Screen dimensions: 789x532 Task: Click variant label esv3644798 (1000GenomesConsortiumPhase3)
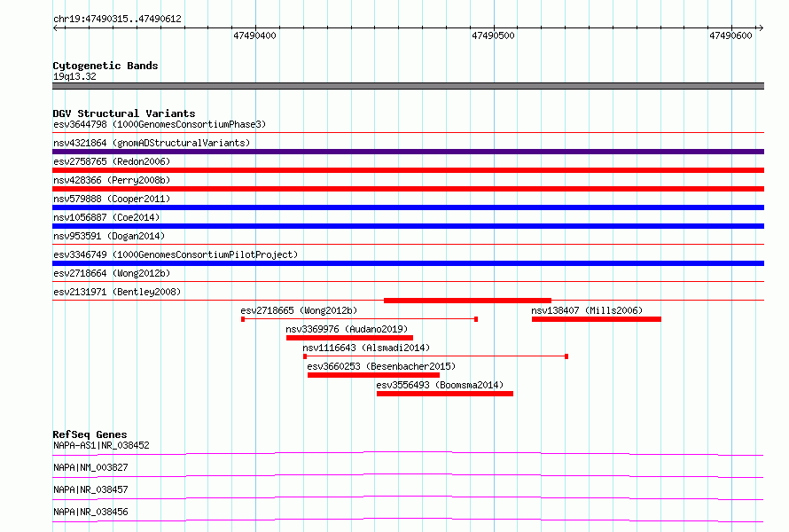pyautogui.click(x=160, y=124)
